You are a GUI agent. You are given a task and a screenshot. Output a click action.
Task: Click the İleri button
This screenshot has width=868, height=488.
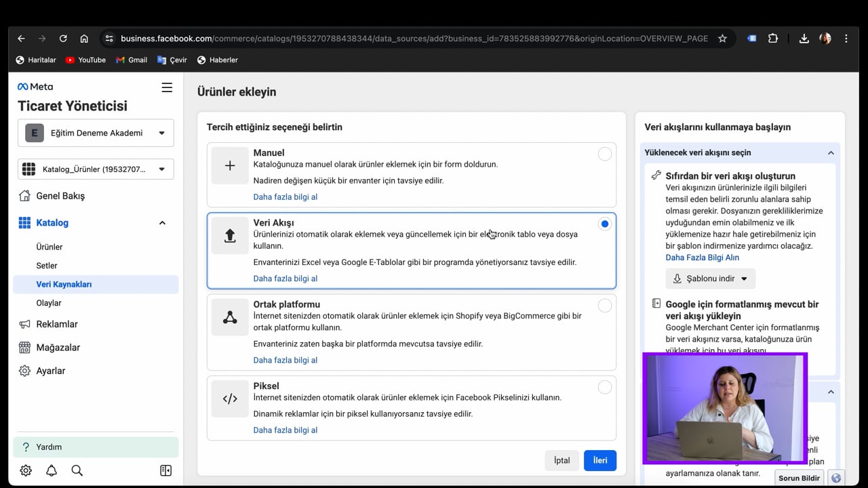(600, 460)
